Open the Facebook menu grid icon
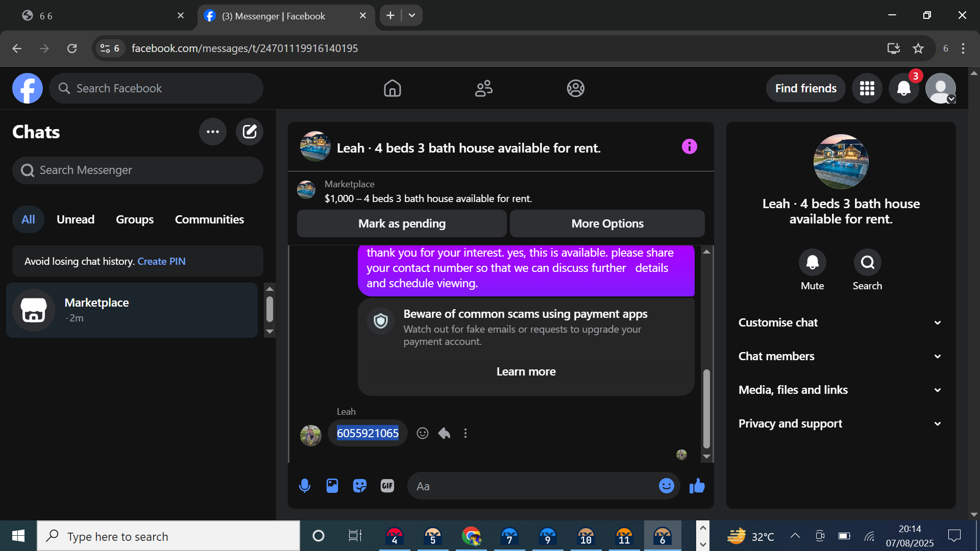 (x=867, y=88)
